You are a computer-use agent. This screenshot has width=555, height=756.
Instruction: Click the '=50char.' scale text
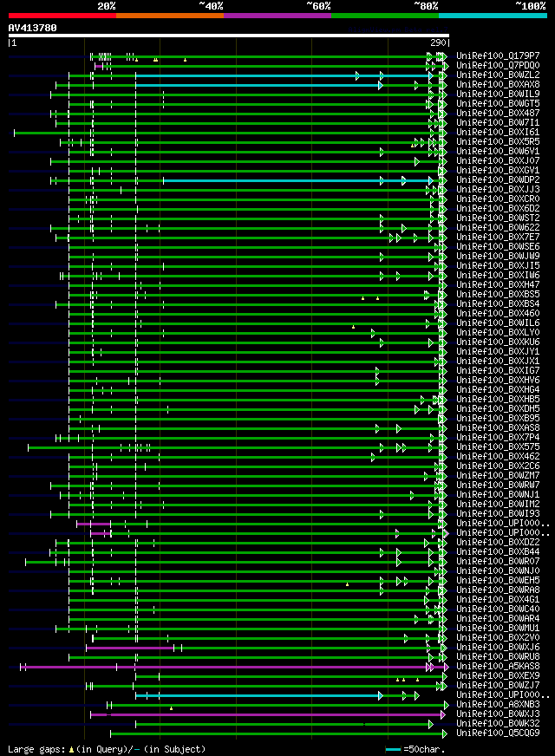424,750
